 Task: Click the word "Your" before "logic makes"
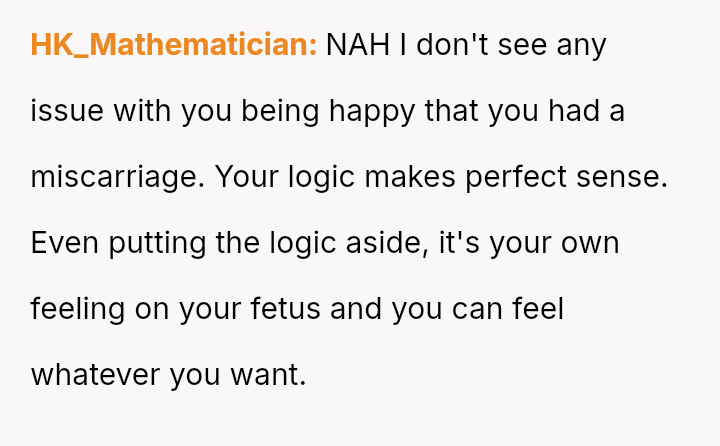click(246, 177)
